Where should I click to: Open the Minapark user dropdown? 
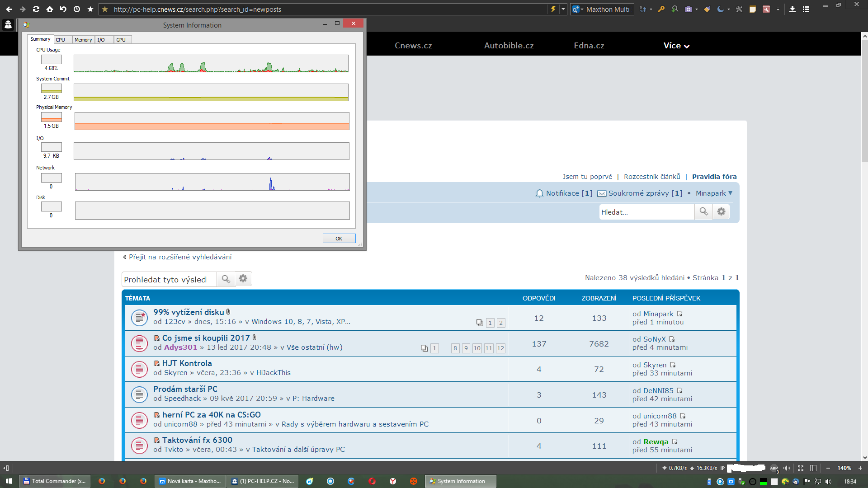point(714,193)
